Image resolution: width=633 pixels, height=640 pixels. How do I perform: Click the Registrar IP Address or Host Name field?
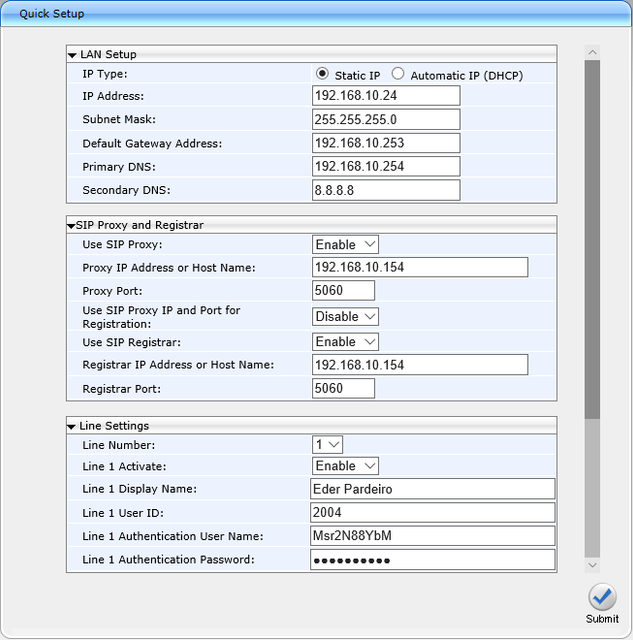[420, 364]
